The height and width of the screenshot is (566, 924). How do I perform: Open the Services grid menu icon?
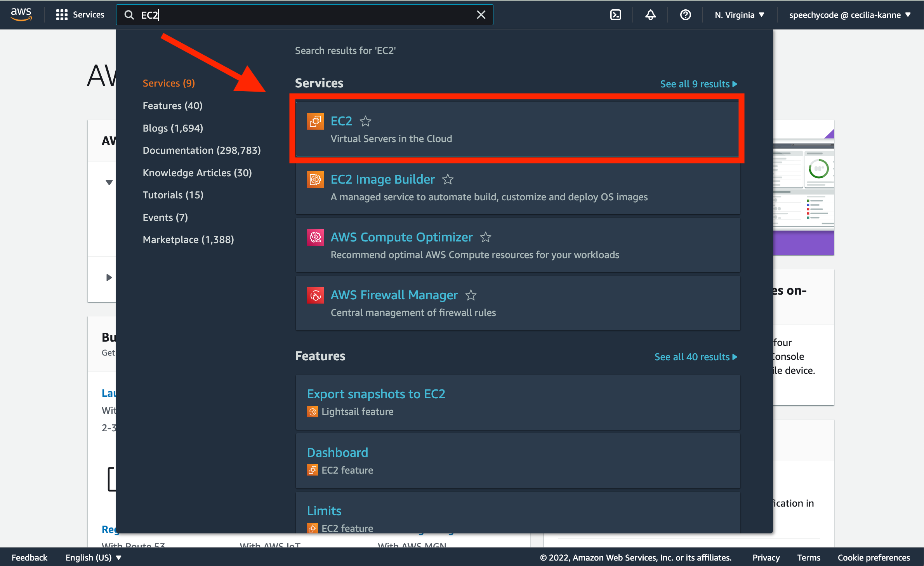coord(61,15)
